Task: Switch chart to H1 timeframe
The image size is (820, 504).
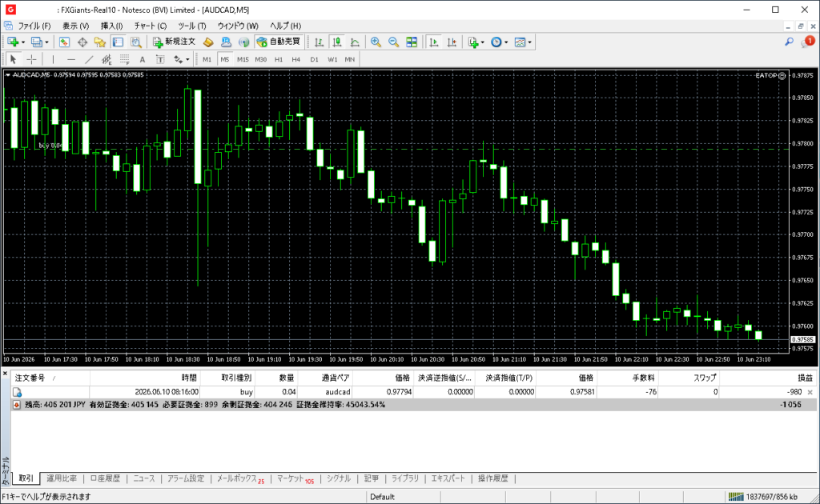Action: tap(279, 59)
